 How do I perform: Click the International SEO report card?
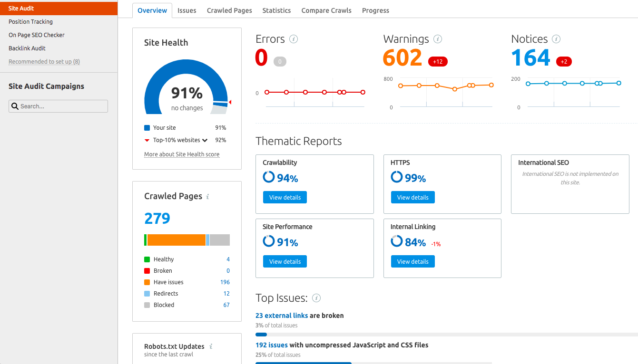pos(570,184)
